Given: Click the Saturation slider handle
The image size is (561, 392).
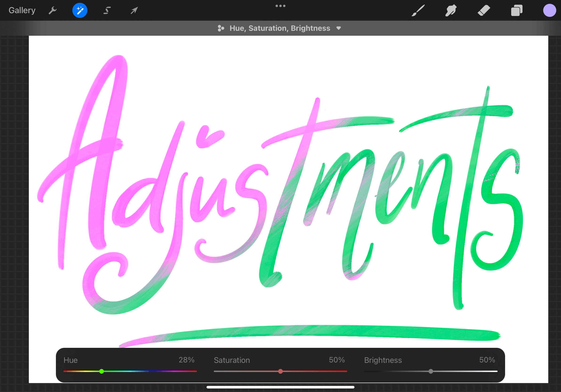Looking at the screenshot, I should tap(280, 371).
